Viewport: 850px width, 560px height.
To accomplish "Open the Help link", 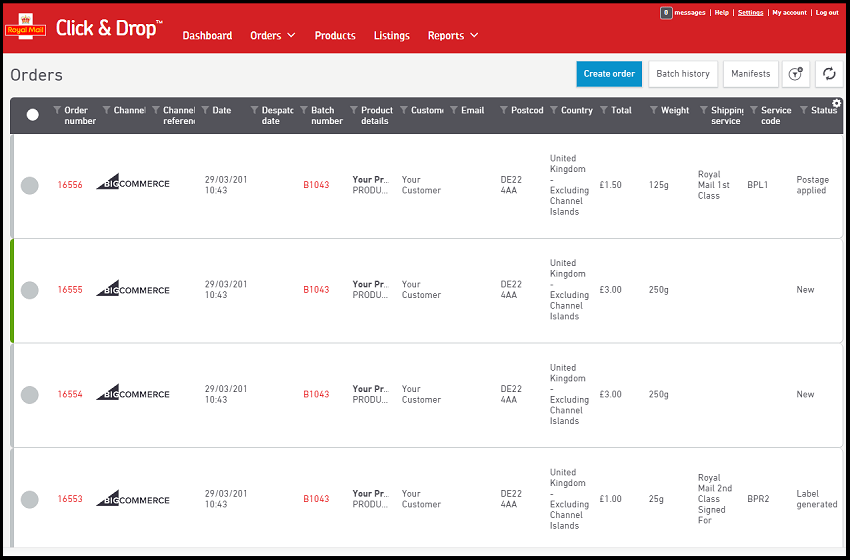I will [722, 12].
